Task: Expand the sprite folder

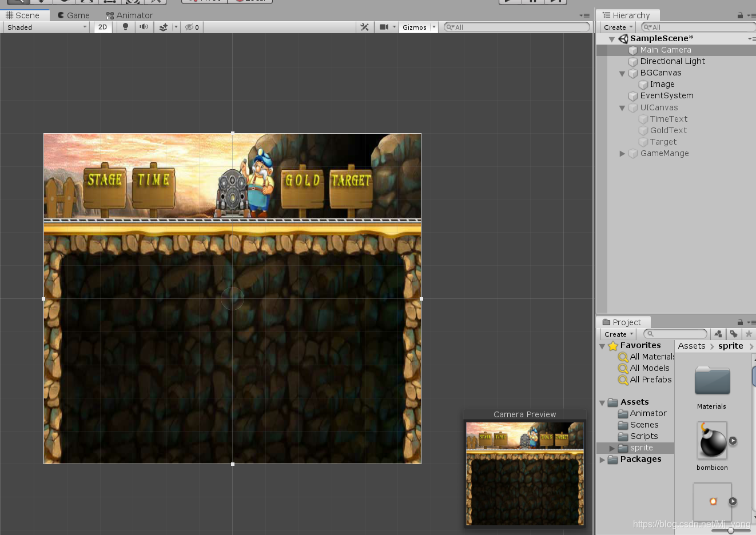Action: pyautogui.click(x=612, y=448)
